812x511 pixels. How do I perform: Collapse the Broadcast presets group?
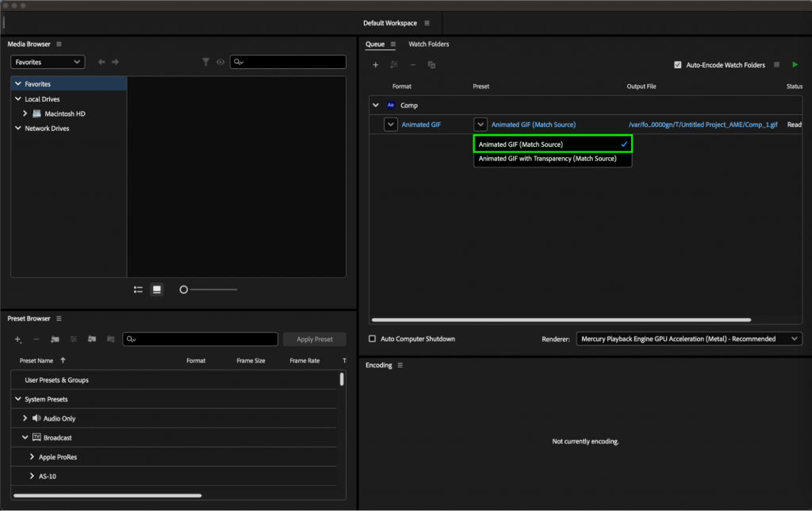click(x=25, y=437)
